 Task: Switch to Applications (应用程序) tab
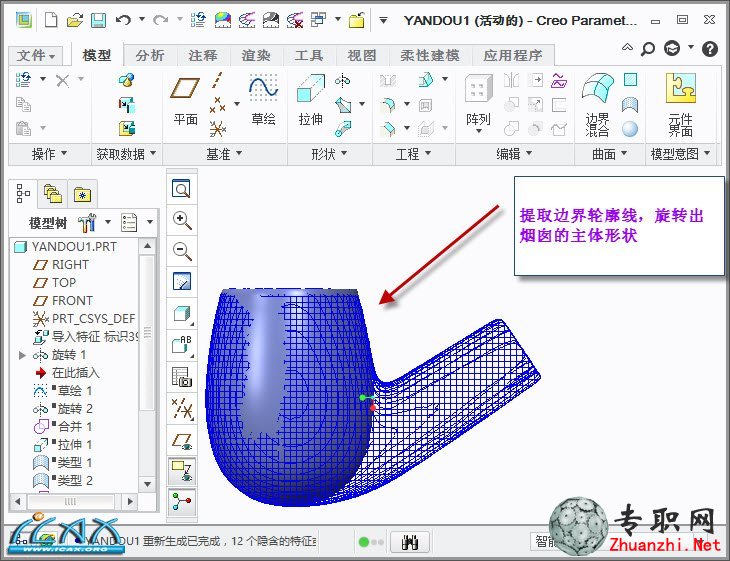click(x=513, y=55)
